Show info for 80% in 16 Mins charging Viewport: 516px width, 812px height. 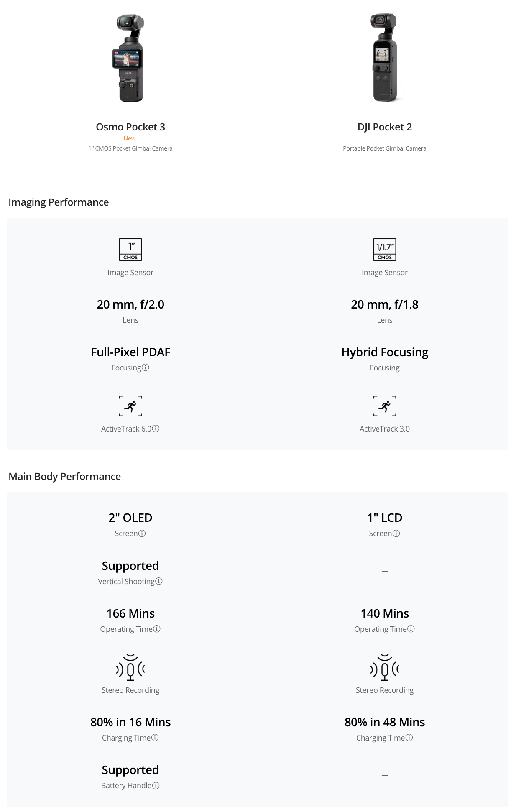(155, 738)
